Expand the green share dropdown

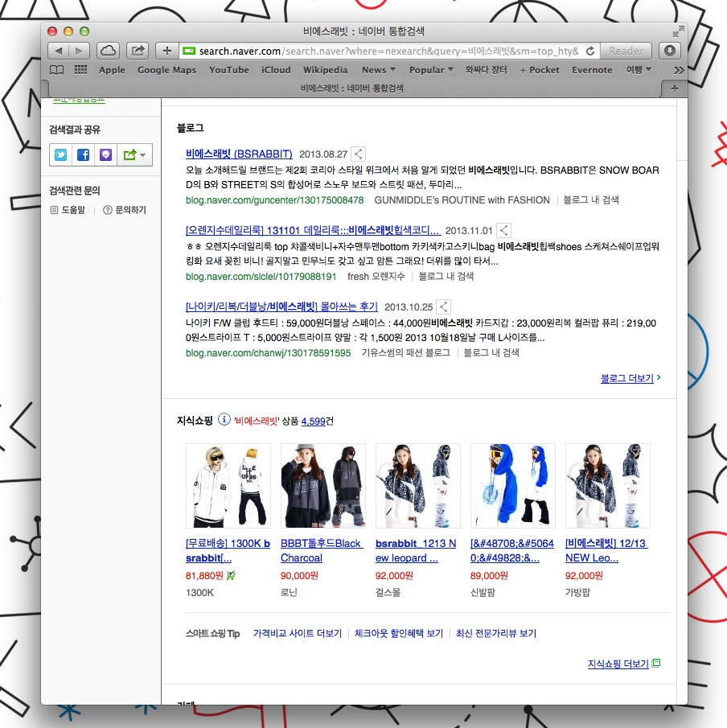pyautogui.click(x=134, y=154)
